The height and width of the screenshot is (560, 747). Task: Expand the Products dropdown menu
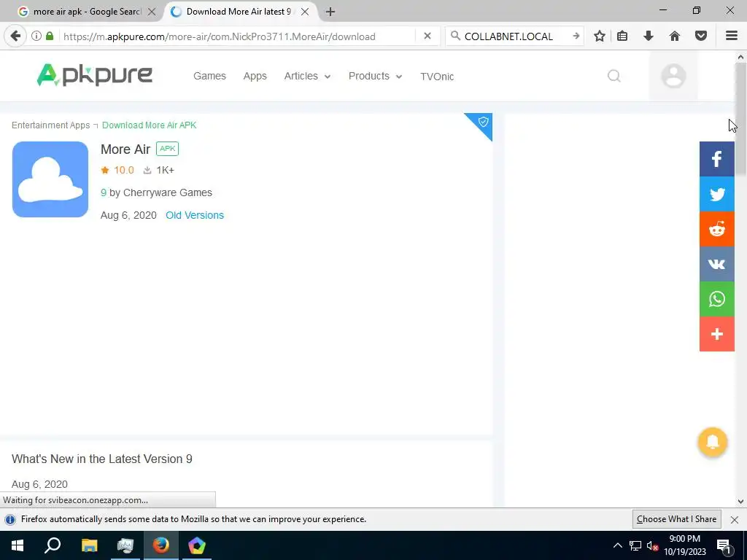tap(376, 76)
